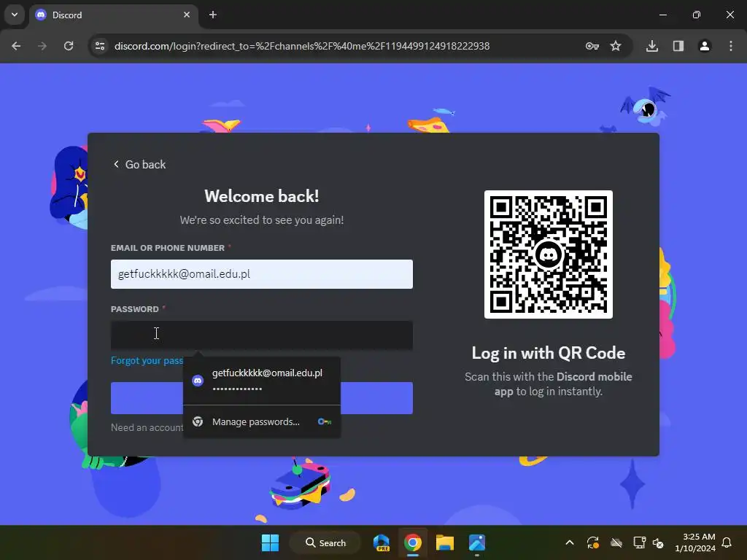Open the Edge preview taskbar icon
The width and height of the screenshot is (747, 560).
click(x=381, y=542)
